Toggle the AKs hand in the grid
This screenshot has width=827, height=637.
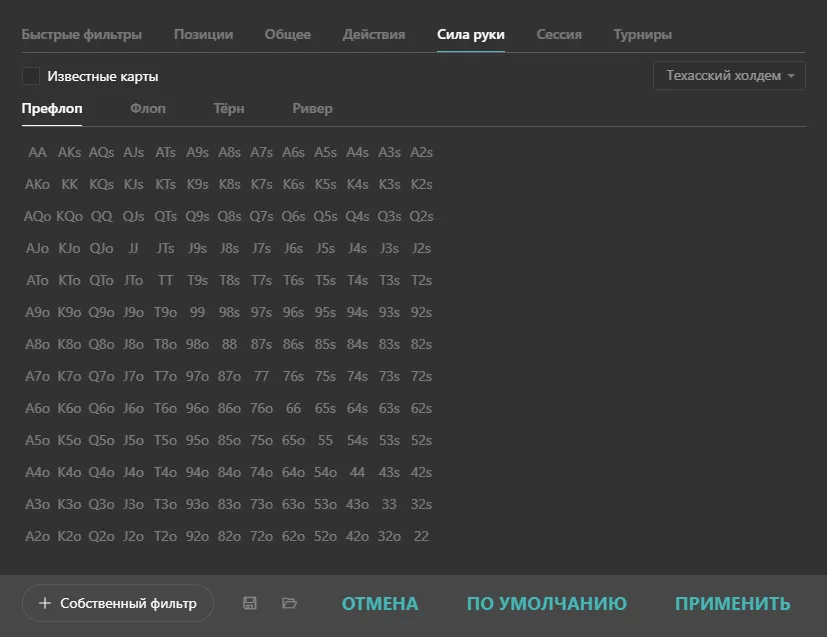pyautogui.click(x=70, y=153)
